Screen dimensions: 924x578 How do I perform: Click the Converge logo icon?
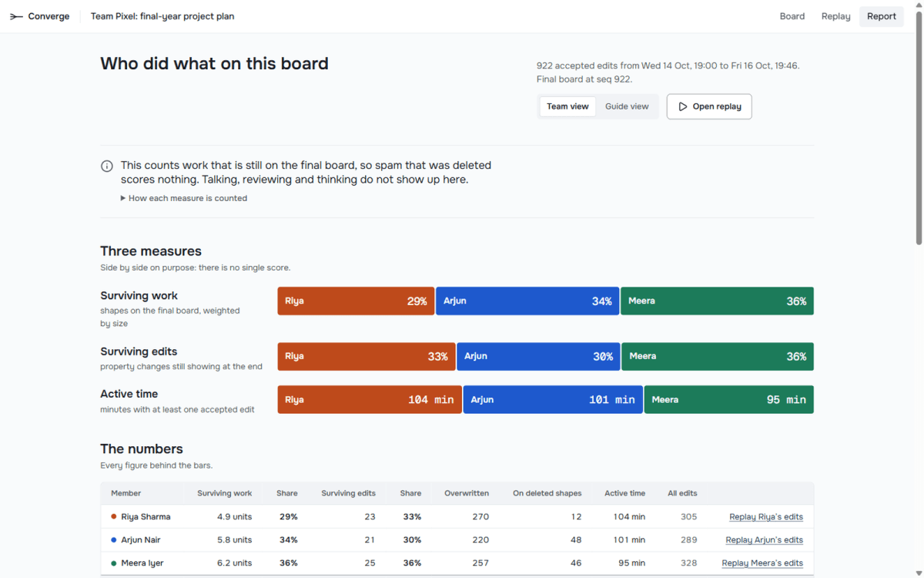tap(16, 16)
